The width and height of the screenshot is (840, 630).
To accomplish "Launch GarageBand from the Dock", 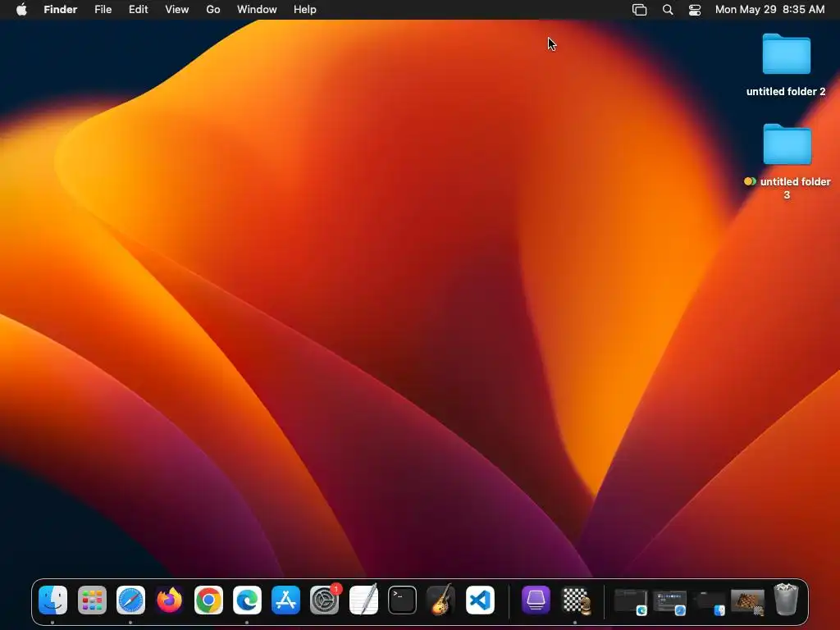I will point(441,600).
